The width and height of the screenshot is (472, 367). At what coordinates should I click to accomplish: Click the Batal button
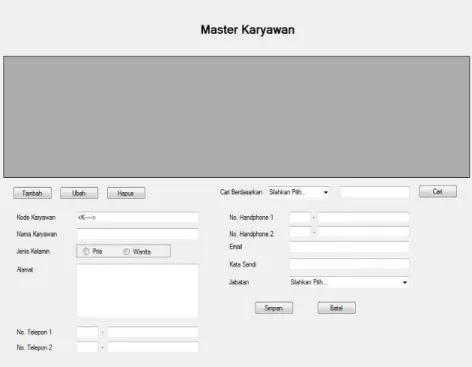336,308
